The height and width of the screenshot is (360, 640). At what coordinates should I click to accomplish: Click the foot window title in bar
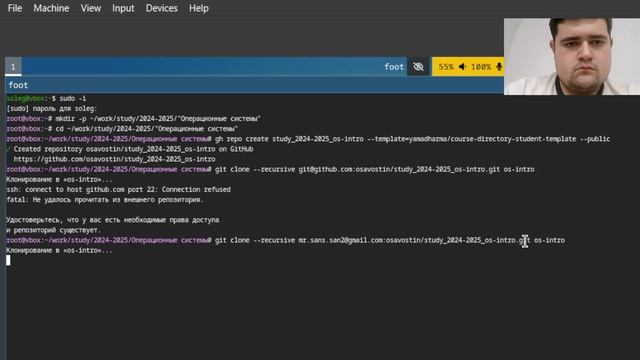tap(394, 67)
